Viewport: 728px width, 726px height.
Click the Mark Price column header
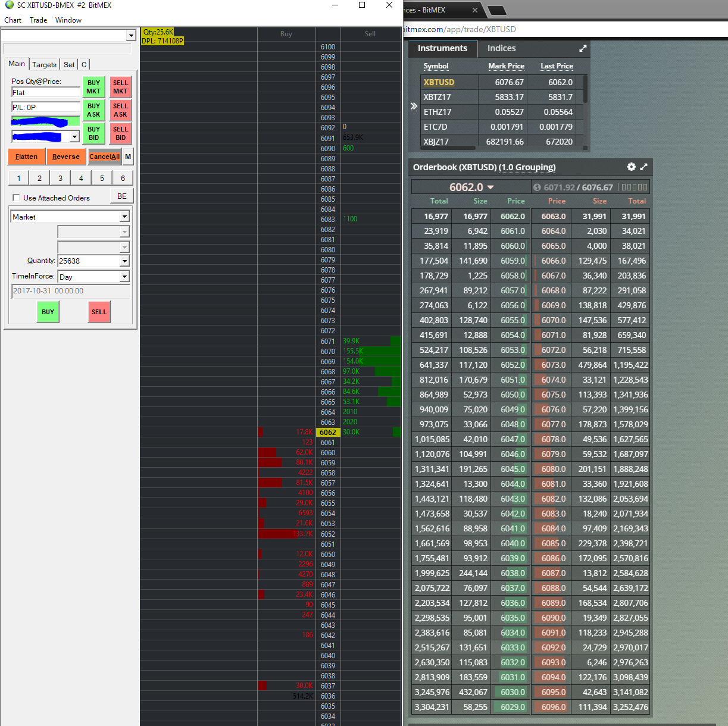506,66
